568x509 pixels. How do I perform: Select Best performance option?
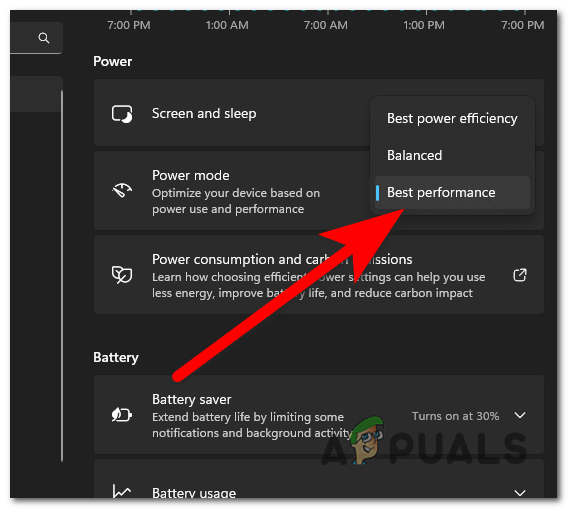(452, 193)
